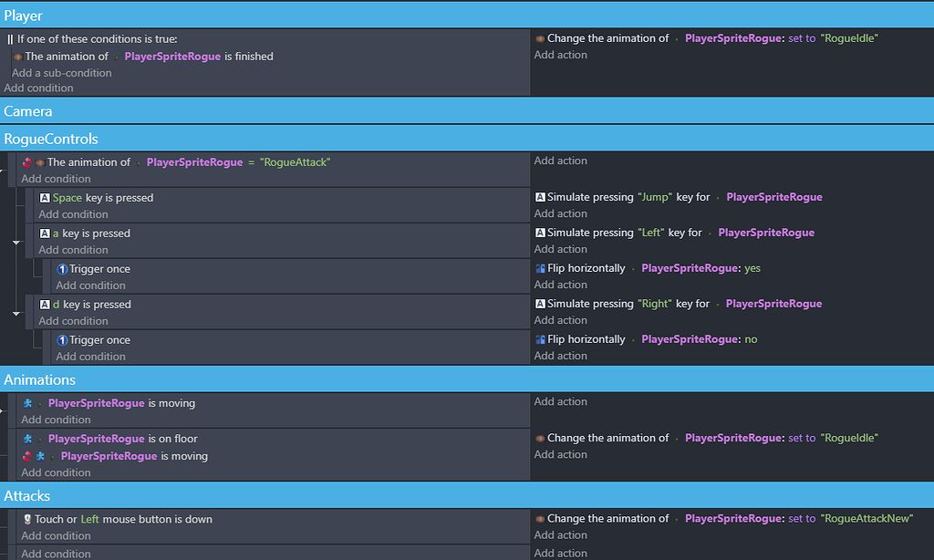Click the Attacks group header
Image resolution: width=934 pixels, height=560 pixels.
26,495
